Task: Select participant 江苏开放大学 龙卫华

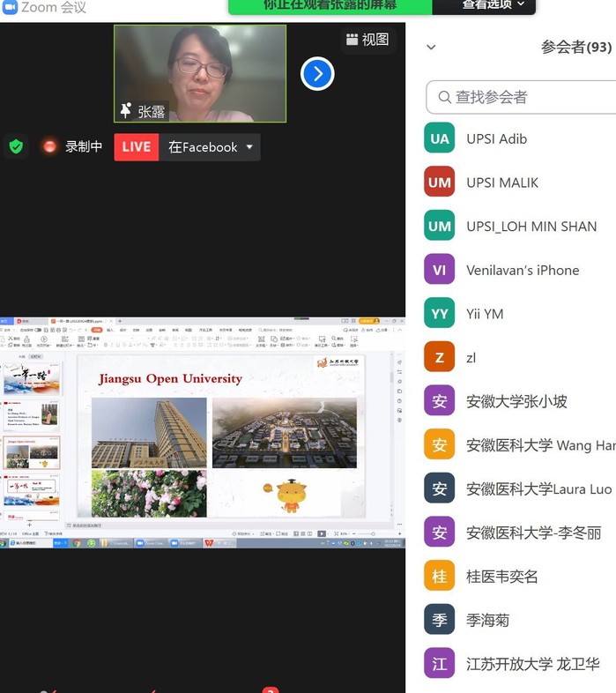Action: [532, 664]
